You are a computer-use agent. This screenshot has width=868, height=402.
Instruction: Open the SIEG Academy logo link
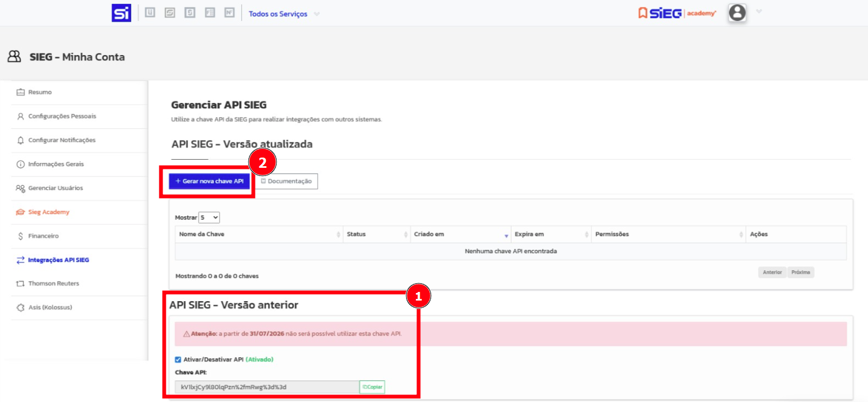click(677, 13)
